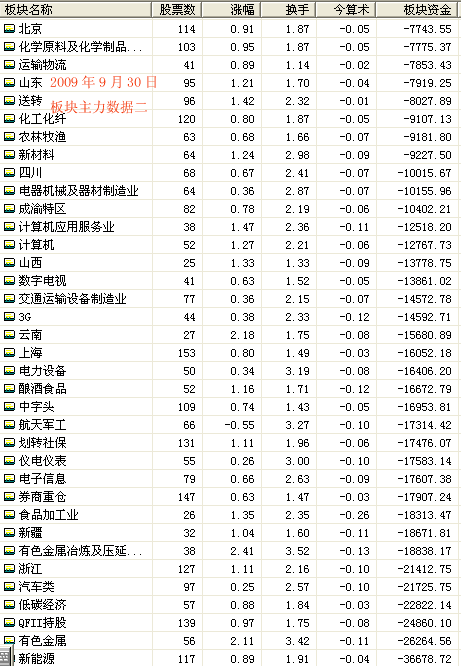This screenshot has width=461, height=666.
Task: Click the icon beside 电力设备 row
Action: (x=9, y=371)
